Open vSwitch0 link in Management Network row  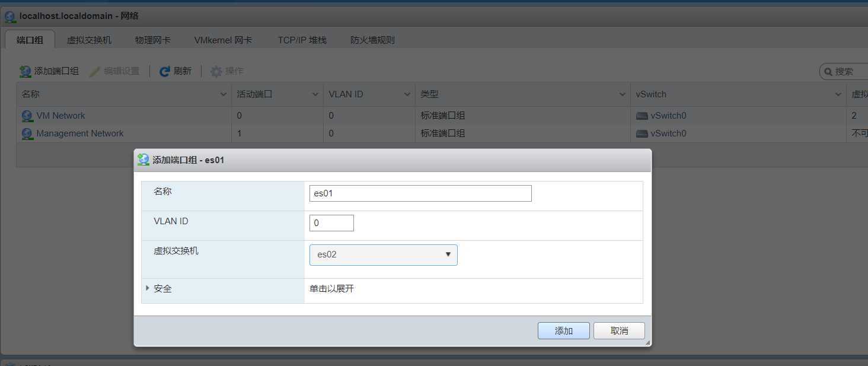coord(668,133)
